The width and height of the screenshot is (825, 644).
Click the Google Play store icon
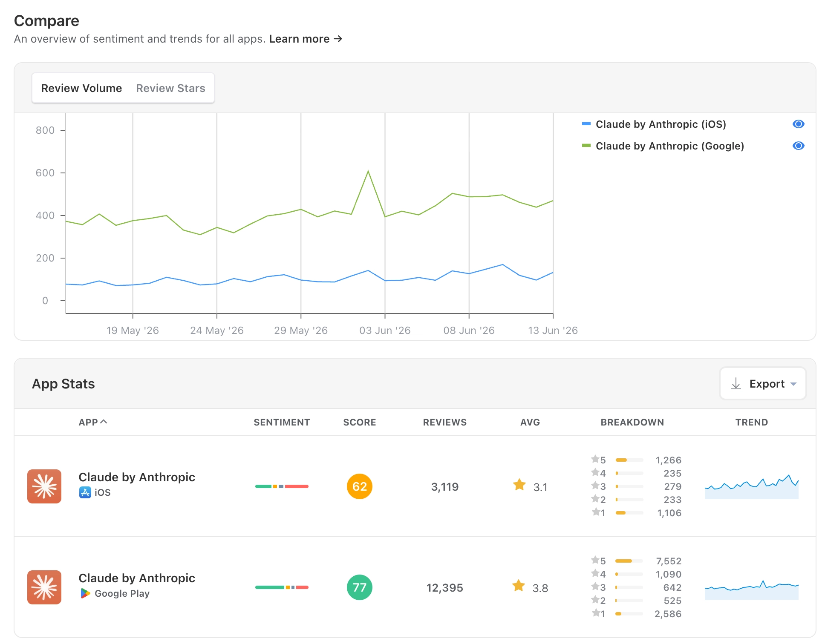(85, 593)
